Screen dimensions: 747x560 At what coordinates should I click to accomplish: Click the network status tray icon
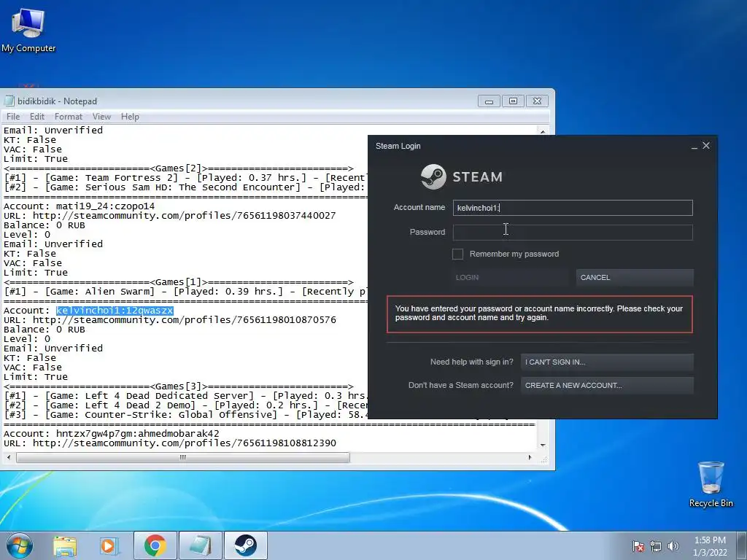656,546
